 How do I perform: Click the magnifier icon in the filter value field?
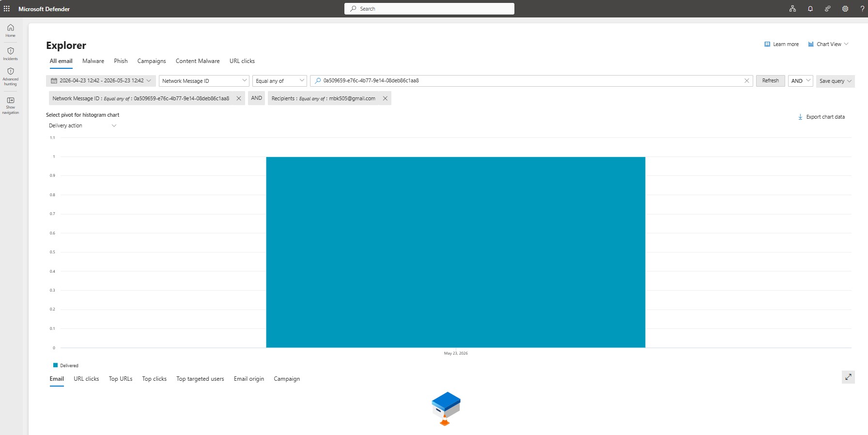[x=318, y=81]
